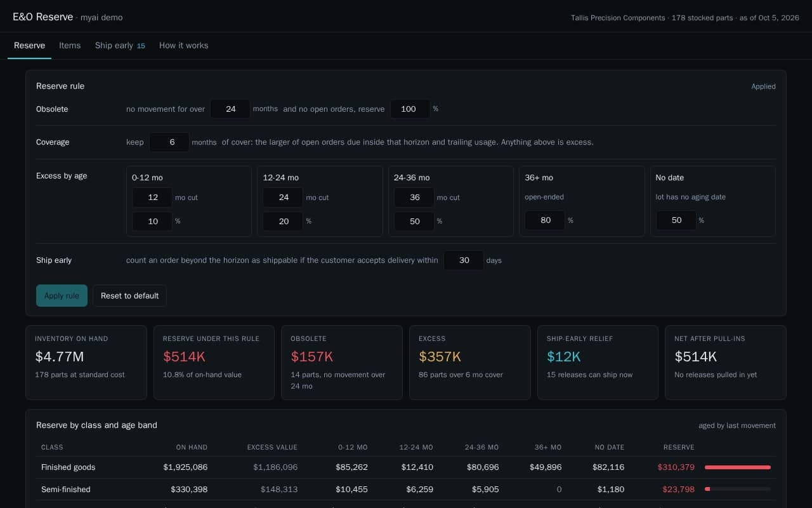Screen dimensions: 812x508
Task: Edit 0-12 mo percent field
Action: 152,221
